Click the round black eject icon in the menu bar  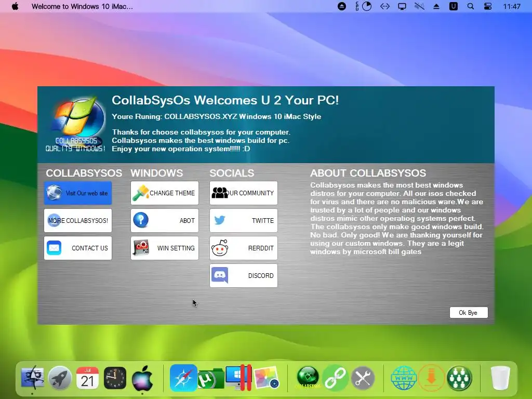coord(342,6)
